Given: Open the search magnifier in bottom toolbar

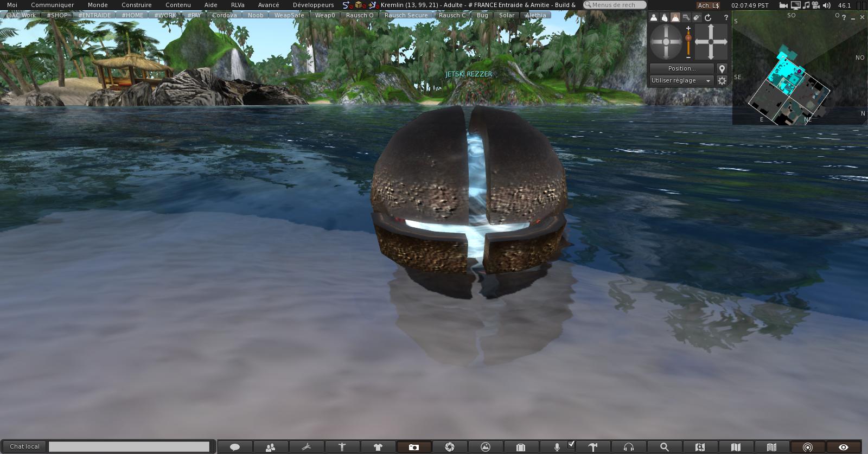Looking at the screenshot, I should click(x=664, y=447).
